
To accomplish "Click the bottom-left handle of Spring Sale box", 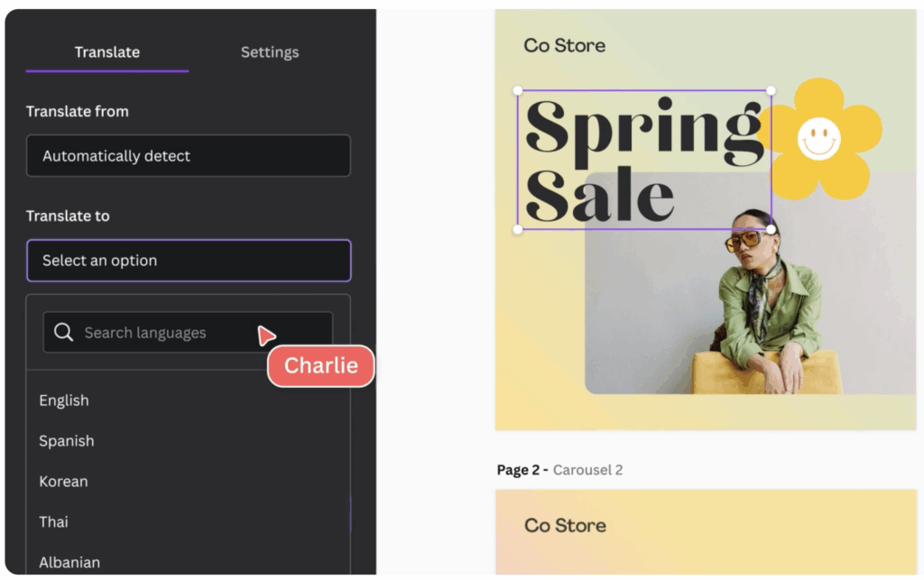I will pos(517,229).
